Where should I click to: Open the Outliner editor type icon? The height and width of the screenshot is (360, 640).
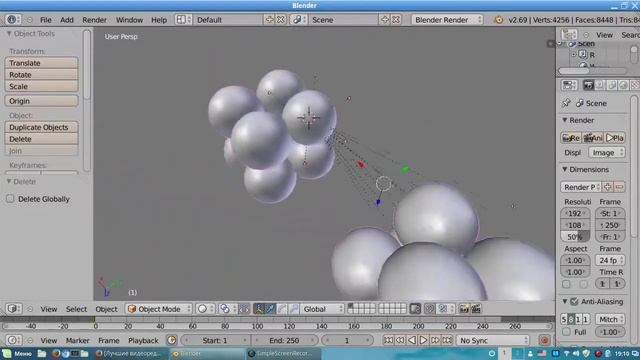569,35
